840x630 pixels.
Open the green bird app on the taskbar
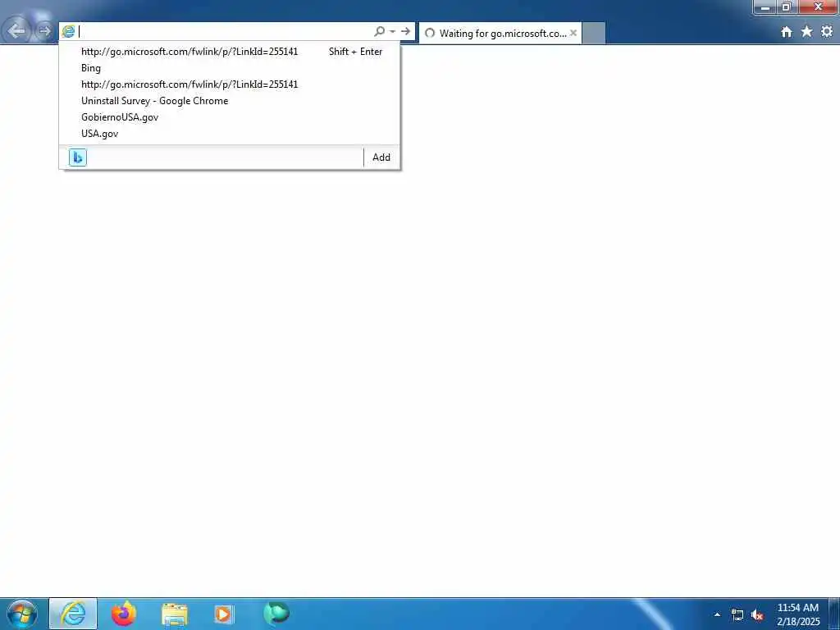(x=276, y=614)
